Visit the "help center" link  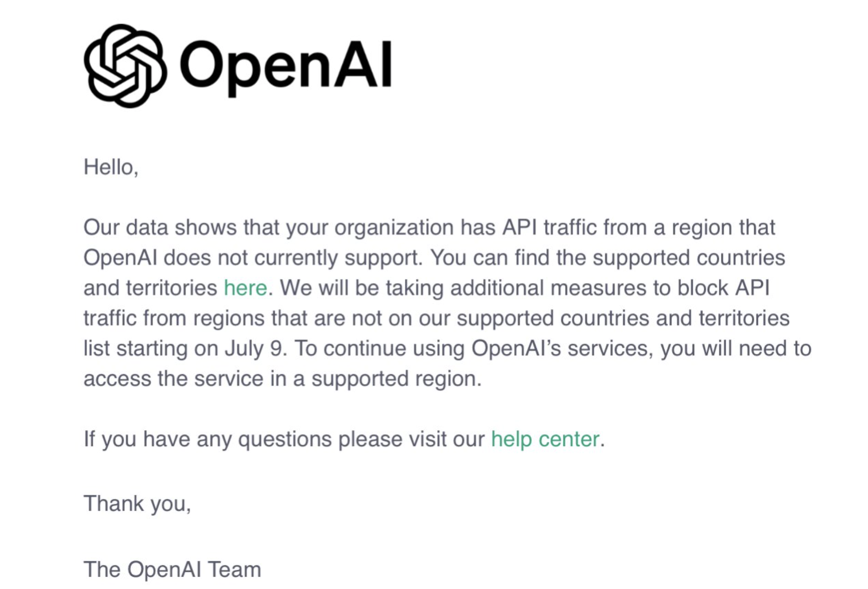tap(545, 439)
